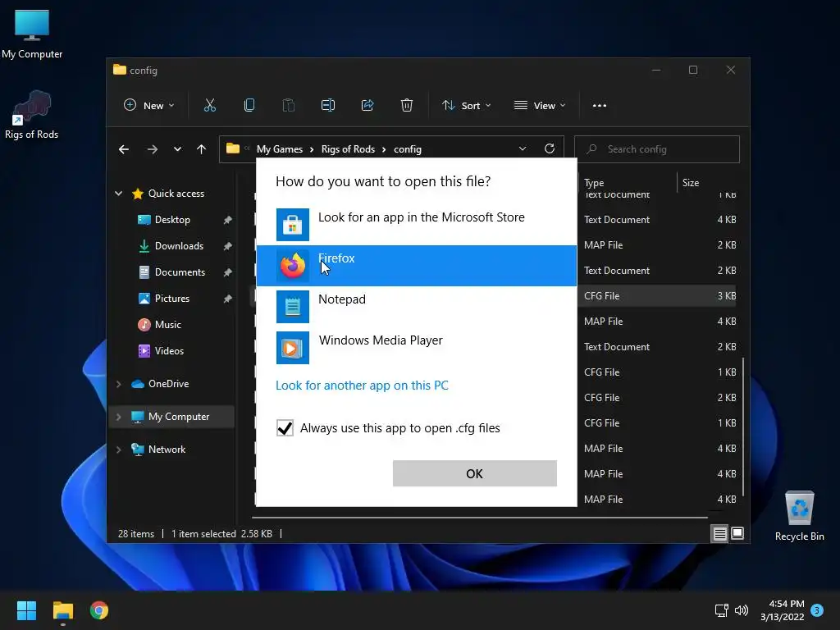The height and width of the screenshot is (630, 840).
Task: Open the volume speaker tray icon
Action: click(x=742, y=610)
